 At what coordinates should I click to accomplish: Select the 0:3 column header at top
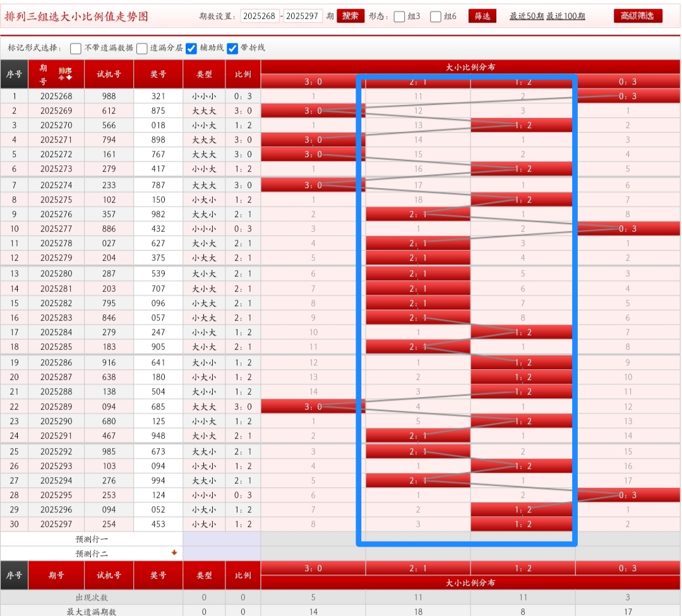tap(628, 82)
